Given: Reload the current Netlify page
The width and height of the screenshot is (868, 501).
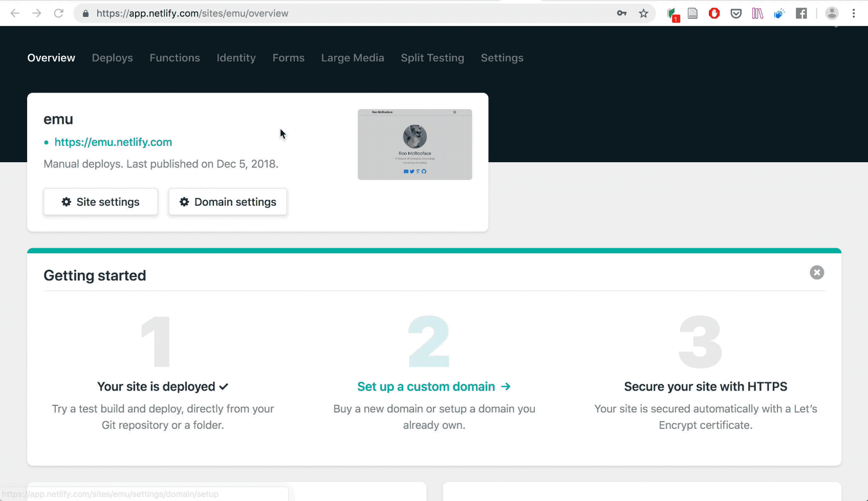Looking at the screenshot, I should tap(59, 13).
